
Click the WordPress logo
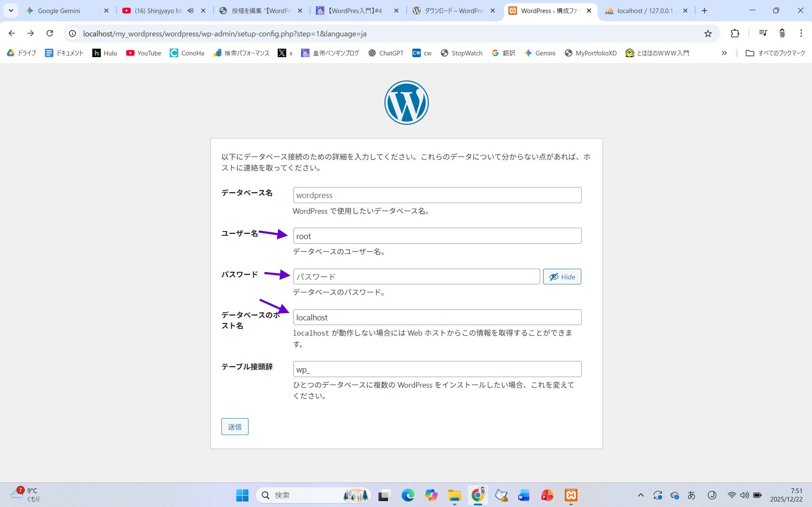tap(406, 103)
